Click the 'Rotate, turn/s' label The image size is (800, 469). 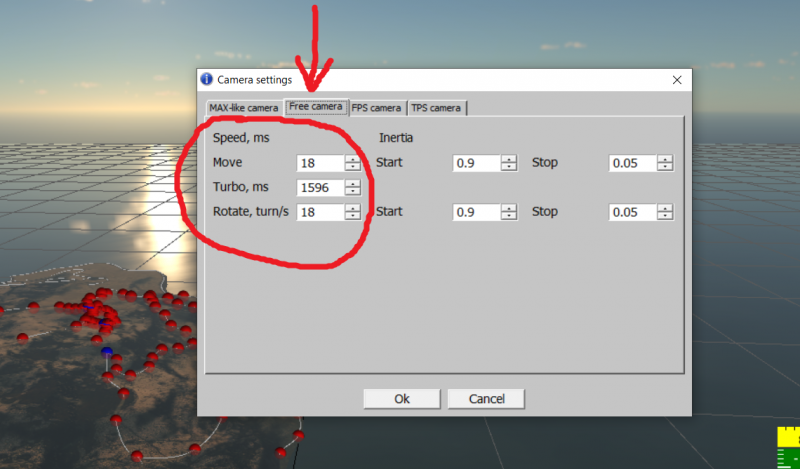tap(251, 211)
